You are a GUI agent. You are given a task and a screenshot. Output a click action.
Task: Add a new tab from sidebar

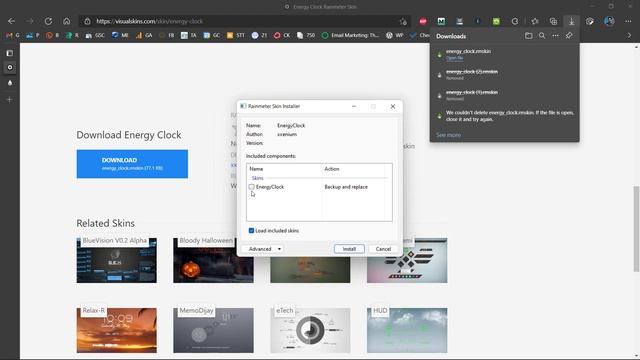click(10, 100)
